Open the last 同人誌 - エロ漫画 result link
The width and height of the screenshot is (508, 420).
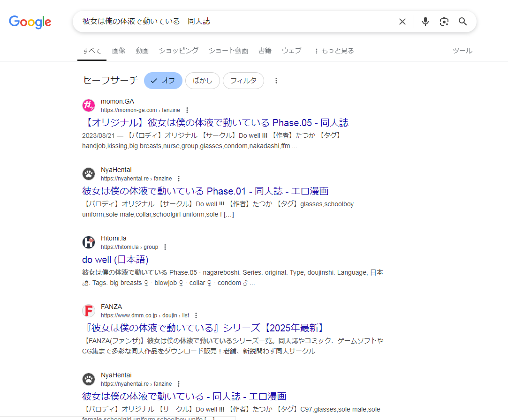click(x=184, y=397)
